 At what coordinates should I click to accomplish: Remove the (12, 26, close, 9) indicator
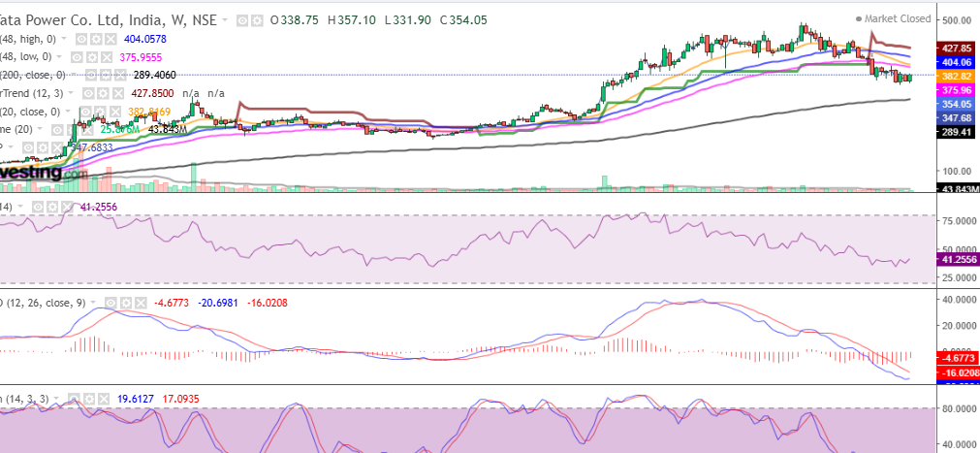click(x=140, y=303)
